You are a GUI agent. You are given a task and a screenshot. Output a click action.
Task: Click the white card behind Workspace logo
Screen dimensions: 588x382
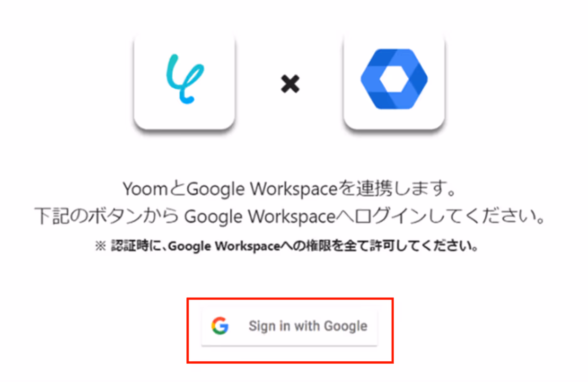394,82
